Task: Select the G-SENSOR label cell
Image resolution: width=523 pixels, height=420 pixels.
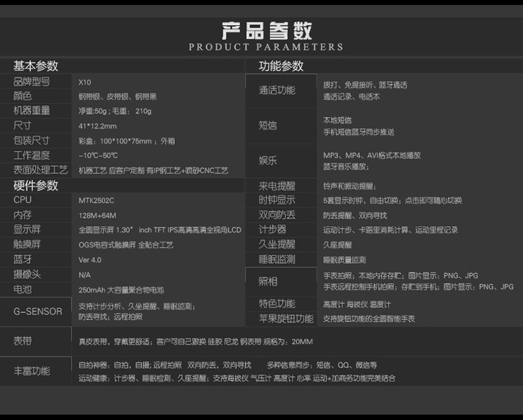Action: coord(38,312)
